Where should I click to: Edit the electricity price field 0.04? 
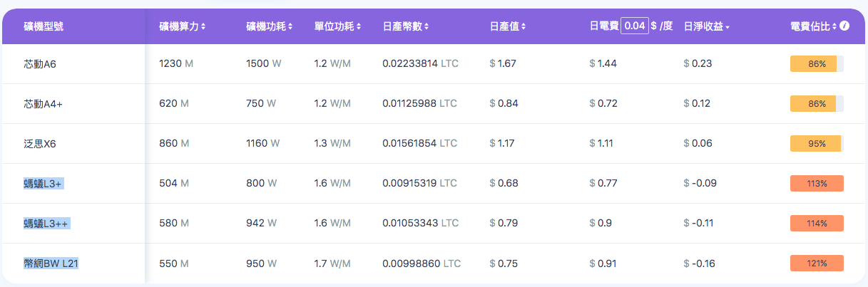[x=634, y=26]
